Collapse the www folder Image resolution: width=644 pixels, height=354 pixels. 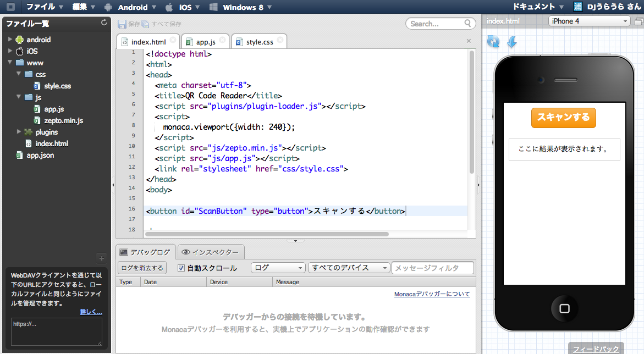[10, 63]
